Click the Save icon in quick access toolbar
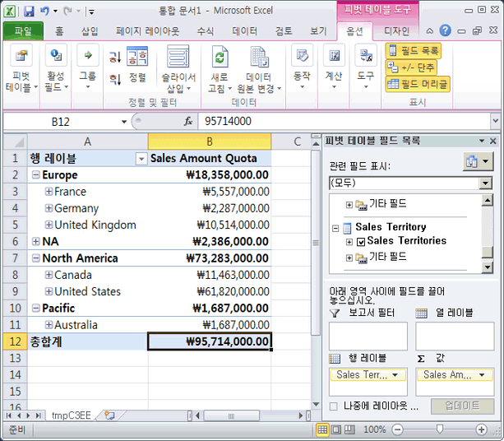The image size is (504, 441). pos(30,12)
